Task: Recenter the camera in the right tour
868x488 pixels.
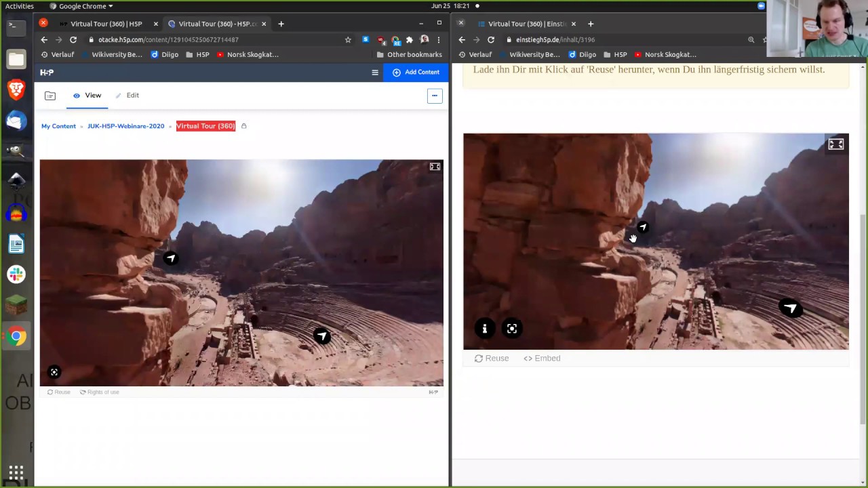Action: click(512, 329)
